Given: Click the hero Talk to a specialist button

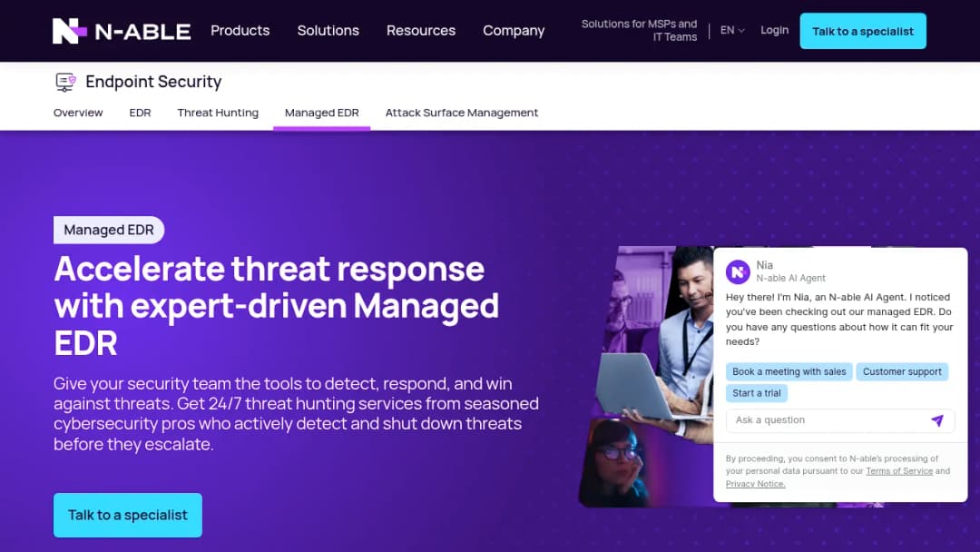Looking at the screenshot, I should click(128, 515).
